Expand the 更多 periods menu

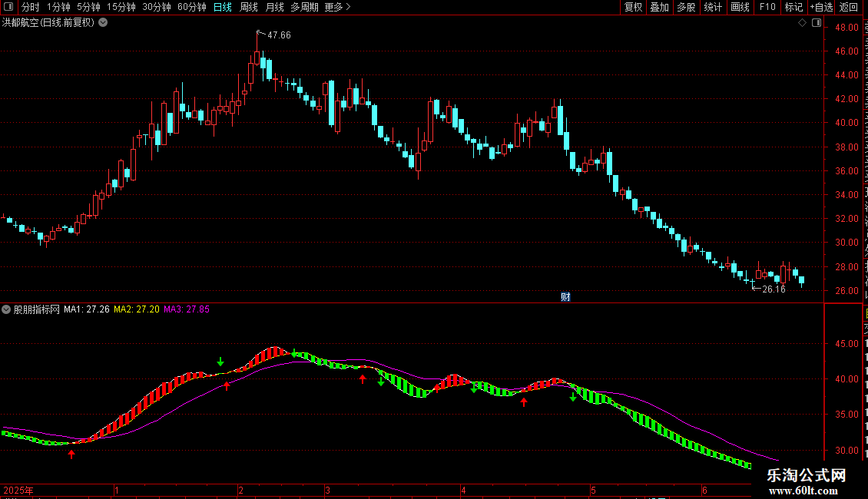pyautogui.click(x=337, y=7)
